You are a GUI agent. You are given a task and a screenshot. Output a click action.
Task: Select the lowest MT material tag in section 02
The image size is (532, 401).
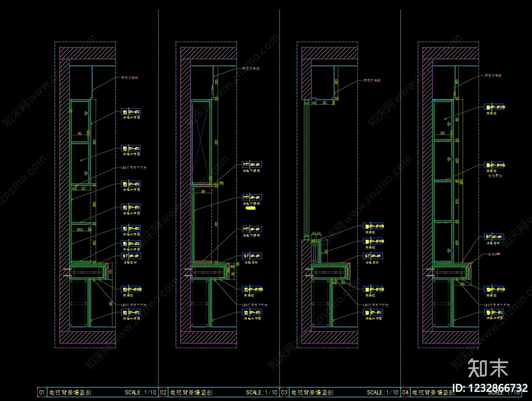[x=252, y=229]
